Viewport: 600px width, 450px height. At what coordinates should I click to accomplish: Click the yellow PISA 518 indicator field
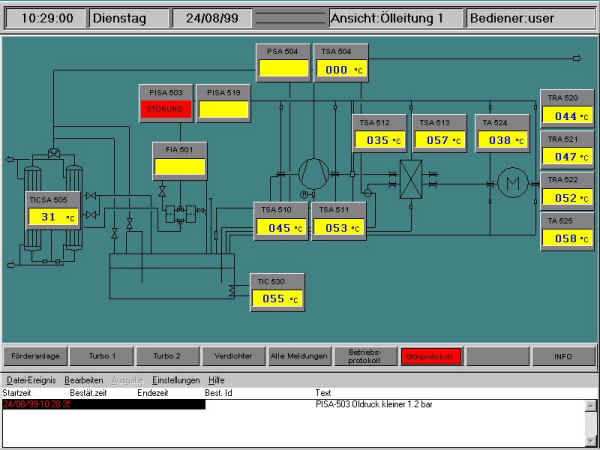click(x=224, y=109)
